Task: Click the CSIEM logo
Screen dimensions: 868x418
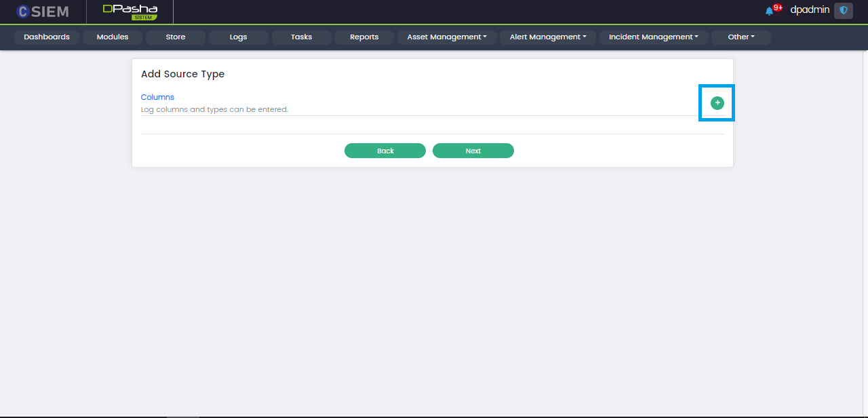Action: coord(43,12)
